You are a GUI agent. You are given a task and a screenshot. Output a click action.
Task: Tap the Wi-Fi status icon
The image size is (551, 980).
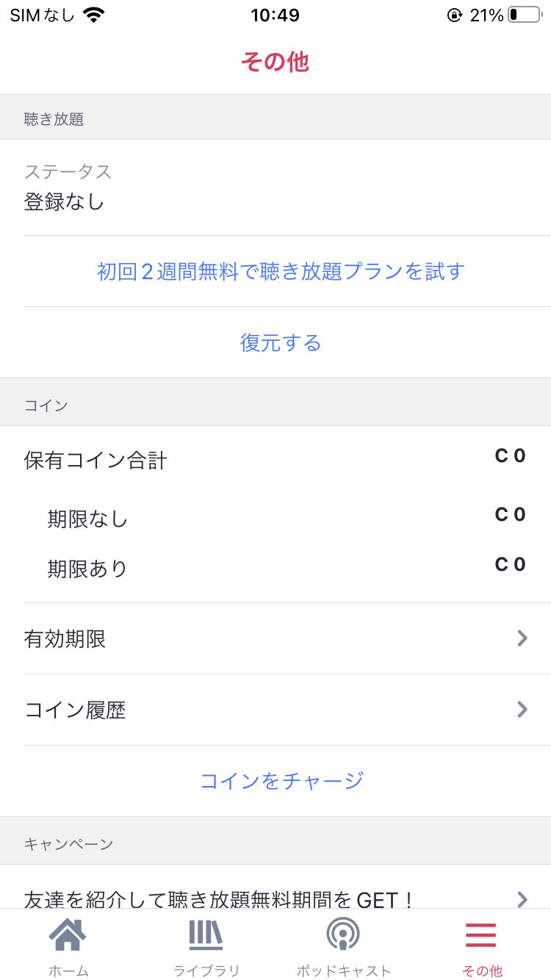[93, 15]
